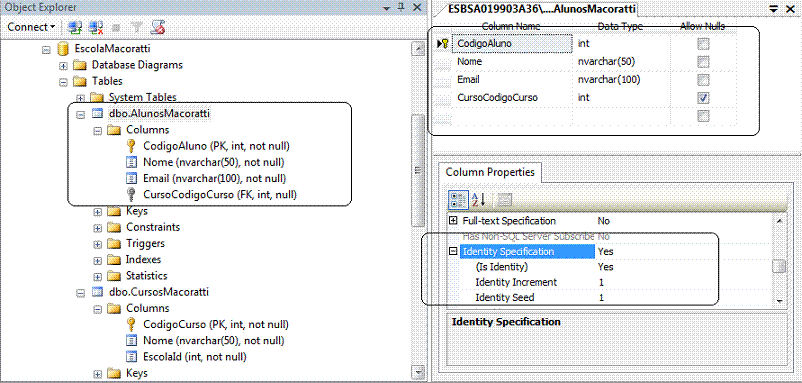Click the script icon right of the Filter funnel
This screenshot has height=383, width=802.
coord(158,27)
